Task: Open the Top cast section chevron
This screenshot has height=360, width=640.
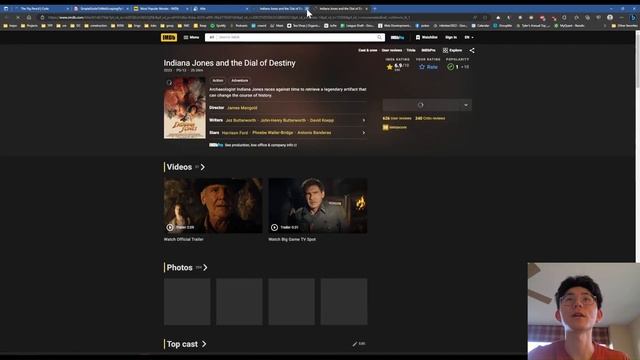Action: coord(204,344)
